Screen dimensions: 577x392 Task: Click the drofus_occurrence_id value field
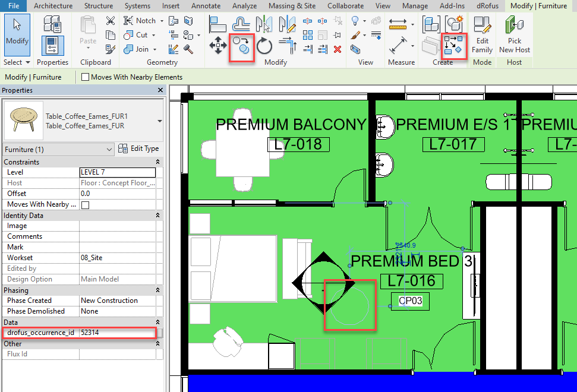click(x=117, y=333)
